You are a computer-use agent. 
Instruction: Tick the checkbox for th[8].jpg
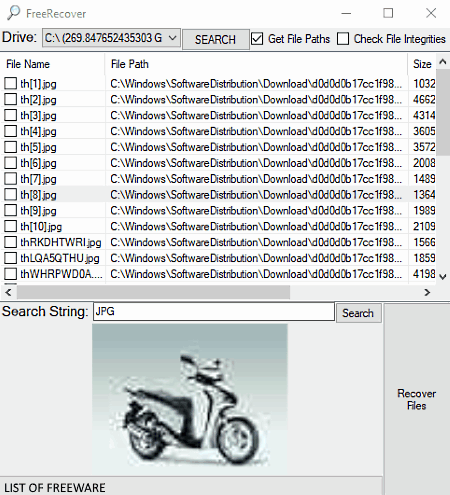(10, 194)
